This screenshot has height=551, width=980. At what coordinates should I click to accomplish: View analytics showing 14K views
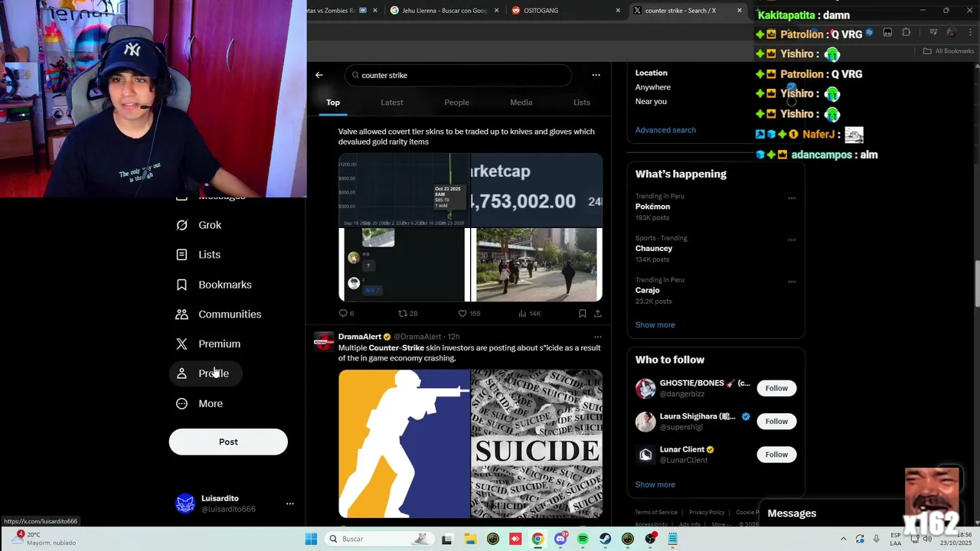529,313
